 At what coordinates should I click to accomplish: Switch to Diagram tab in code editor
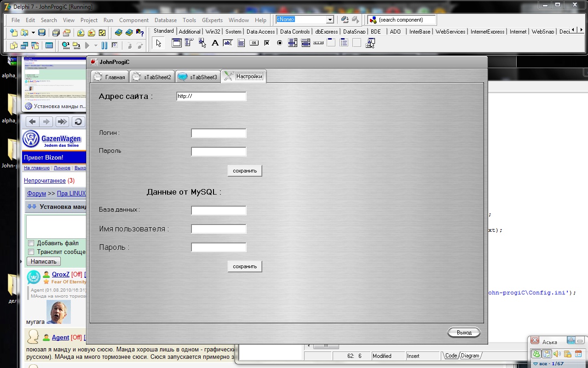(x=470, y=356)
